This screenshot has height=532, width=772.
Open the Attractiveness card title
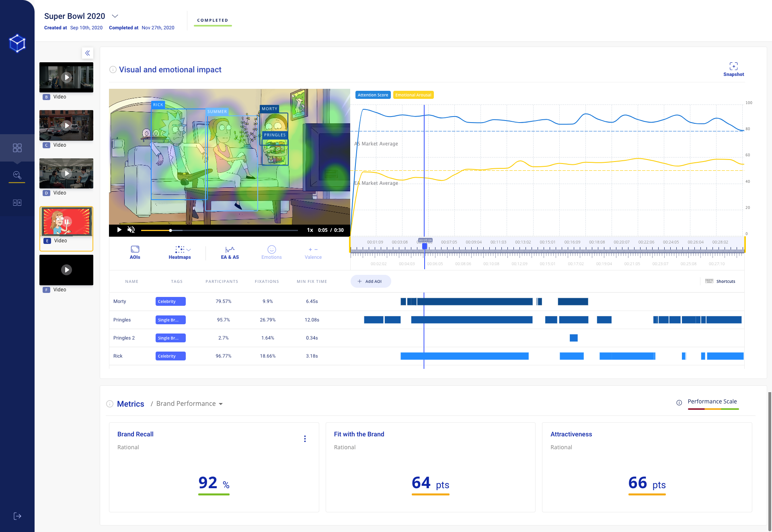(x=571, y=434)
